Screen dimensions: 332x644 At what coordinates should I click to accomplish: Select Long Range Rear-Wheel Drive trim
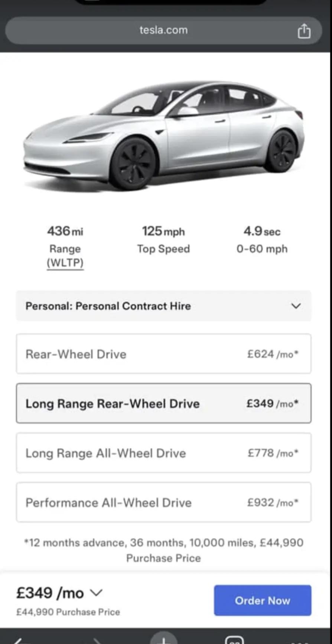163,403
